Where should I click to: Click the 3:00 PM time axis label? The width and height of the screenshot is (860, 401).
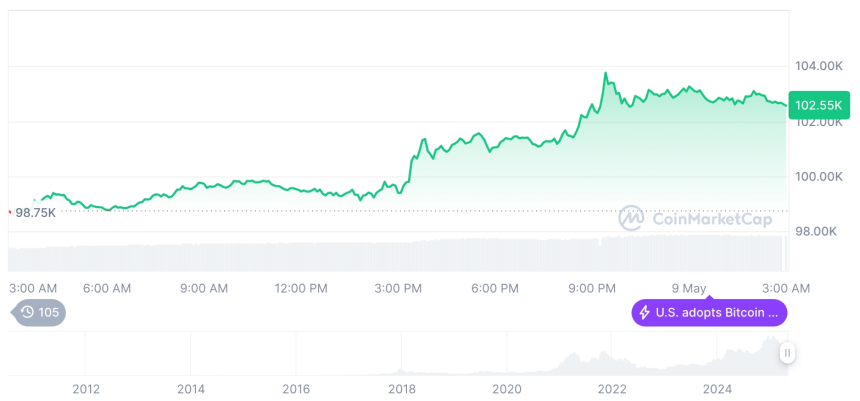(x=398, y=288)
